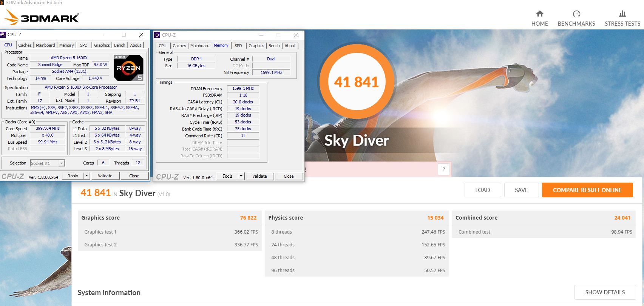Click the right CPU-Z window title icon

[158, 35]
